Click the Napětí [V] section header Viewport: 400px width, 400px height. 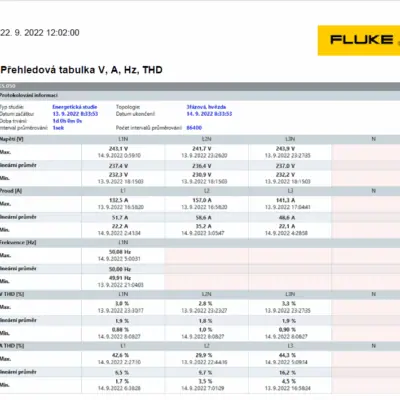click(x=12, y=139)
